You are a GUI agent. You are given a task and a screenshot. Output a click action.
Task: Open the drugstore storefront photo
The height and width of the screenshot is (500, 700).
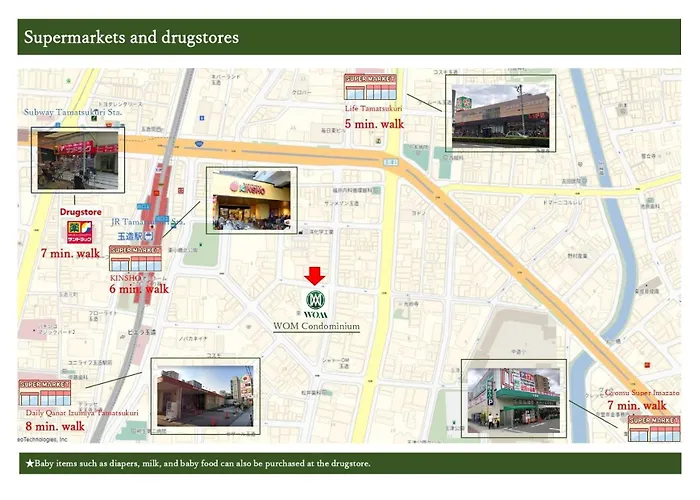[x=78, y=160]
